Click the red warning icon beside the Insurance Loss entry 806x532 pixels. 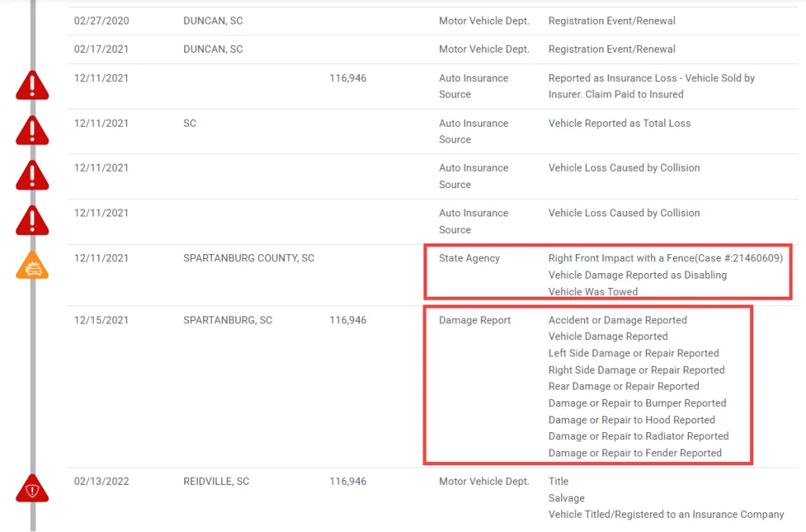[x=32, y=85]
